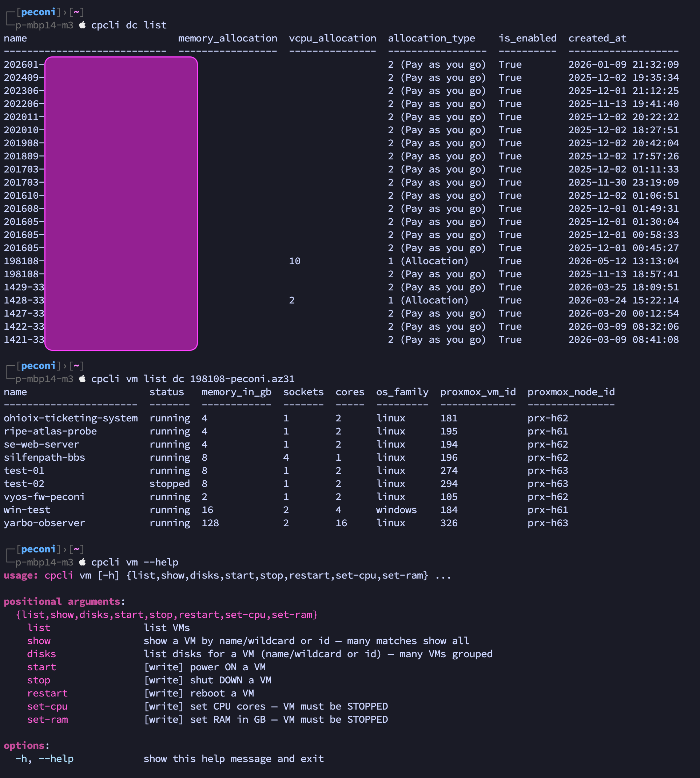Screen dimensions: 700x778
Task: Click the pink 'usage:' label
Action: 21,575
